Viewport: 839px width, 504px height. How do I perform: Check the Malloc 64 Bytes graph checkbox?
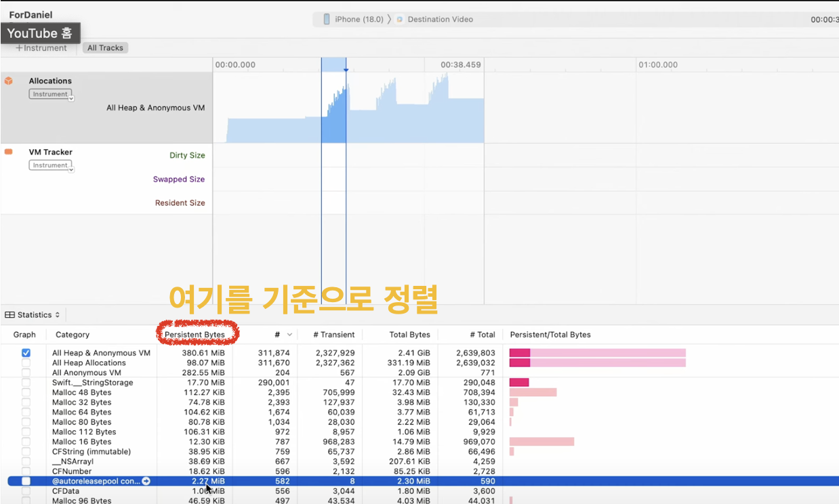click(x=26, y=412)
